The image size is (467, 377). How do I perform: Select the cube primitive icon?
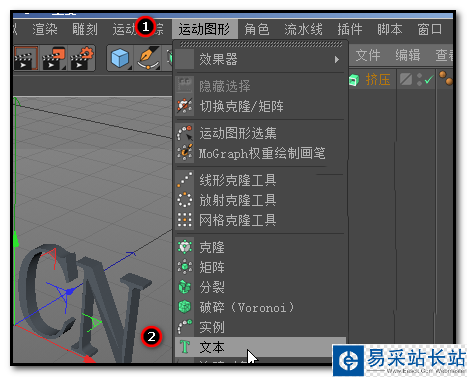click(x=120, y=58)
